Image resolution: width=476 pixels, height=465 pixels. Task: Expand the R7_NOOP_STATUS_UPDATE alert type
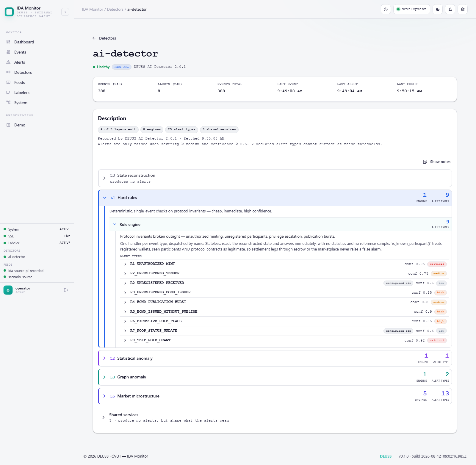pos(285,331)
